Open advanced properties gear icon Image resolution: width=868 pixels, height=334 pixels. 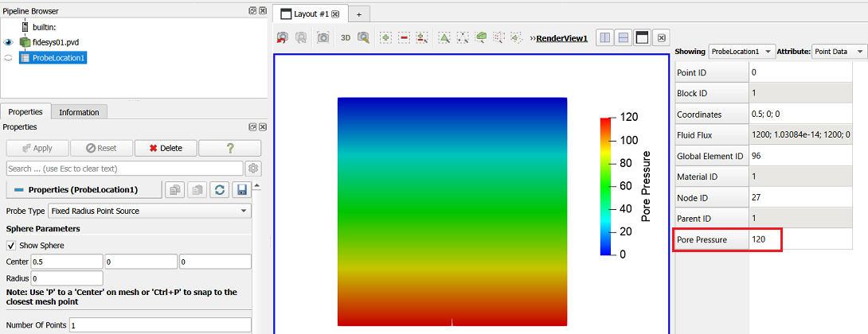click(254, 168)
